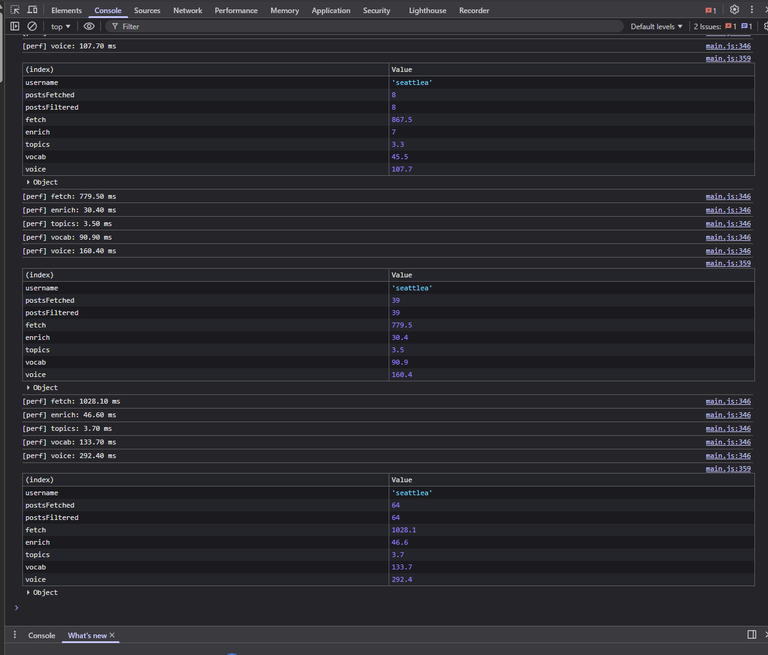Open live expression eye icon
The height and width of the screenshot is (655, 768).
89,26
